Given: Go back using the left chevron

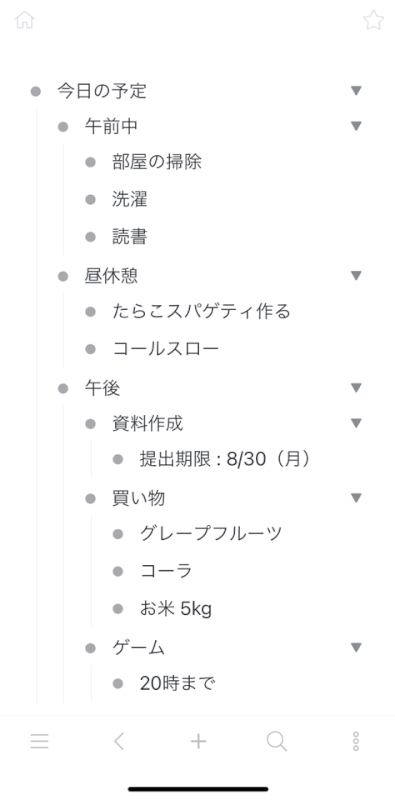Looking at the screenshot, I should coord(119,741).
